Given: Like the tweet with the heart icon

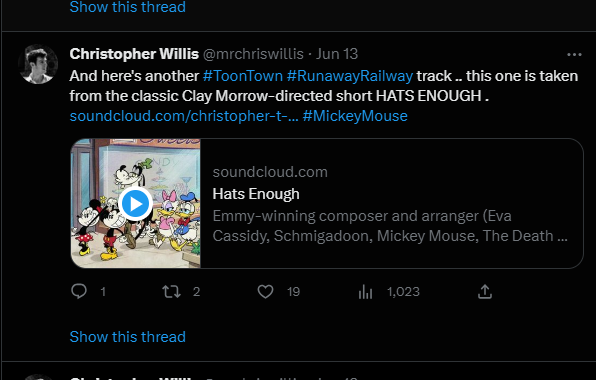Looking at the screenshot, I should coord(265,292).
